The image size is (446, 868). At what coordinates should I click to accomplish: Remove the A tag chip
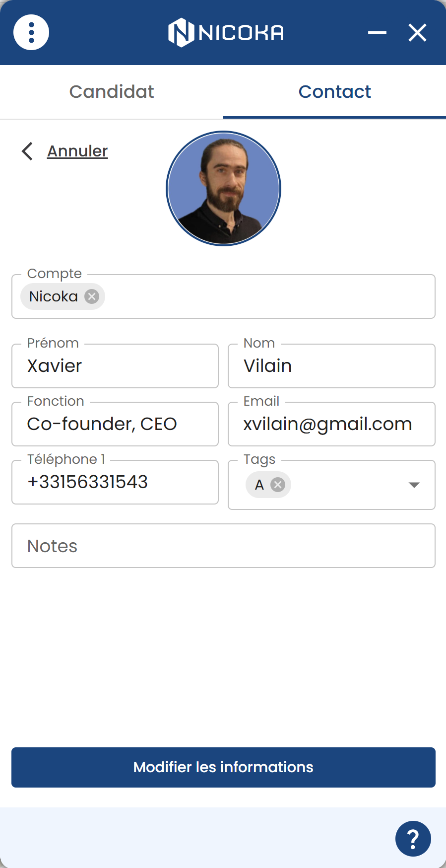click(x=278, y=484)
